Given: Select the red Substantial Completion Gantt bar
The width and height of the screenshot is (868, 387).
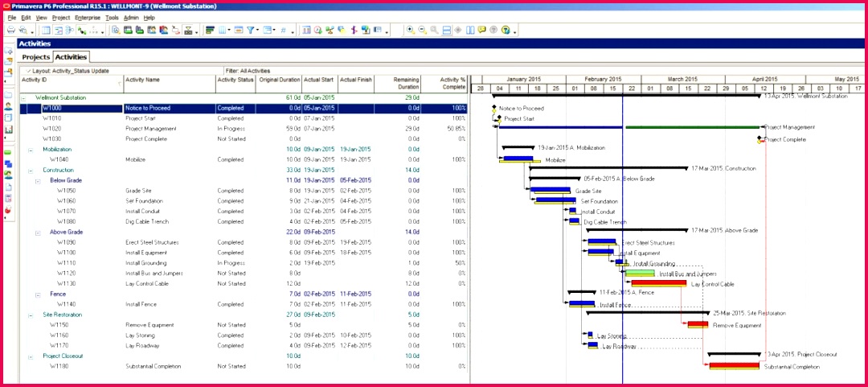Looking at the screenshot, I should [x=734, y=366].
